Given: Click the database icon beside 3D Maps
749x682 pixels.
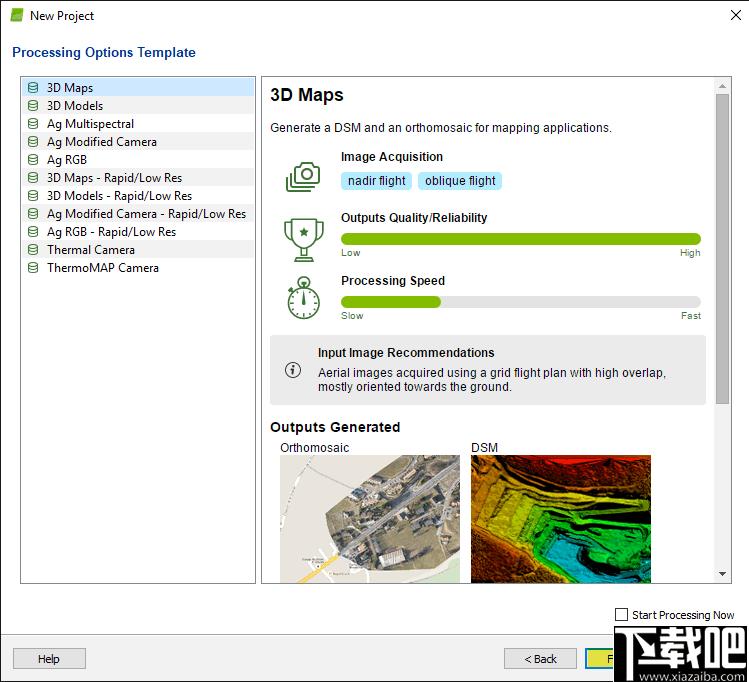Looking at the screenshot, I should tap(33, 87).
